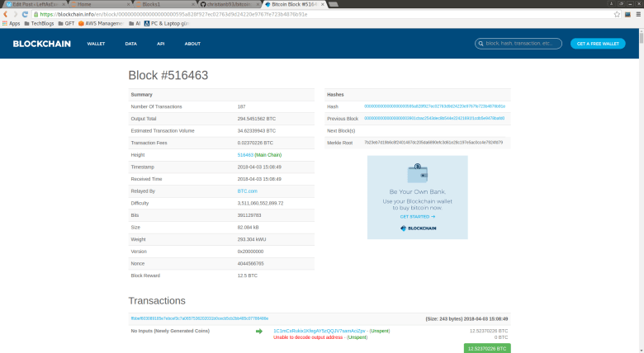Select the Number Of Transactions value 187
Viewport: 644px width, 353px height.
click(241, 106)
